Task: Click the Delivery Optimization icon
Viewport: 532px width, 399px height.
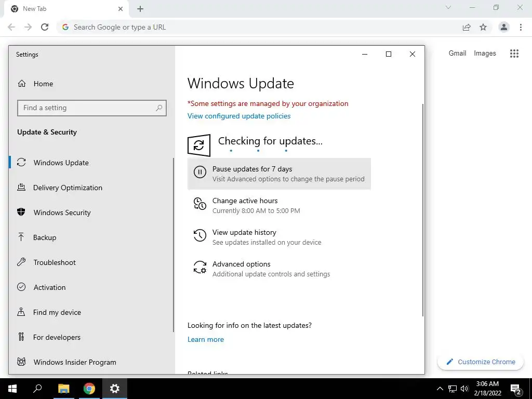Action: (21, 187)
